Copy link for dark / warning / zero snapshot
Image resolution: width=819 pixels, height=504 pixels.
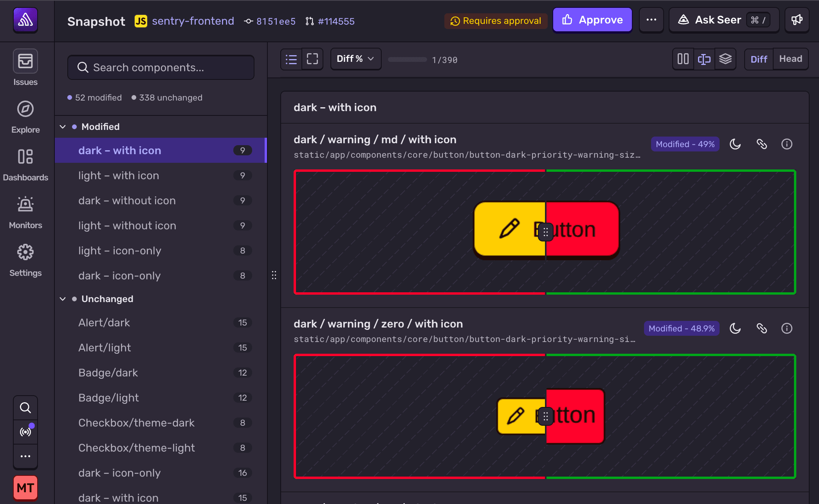(761, 328)
